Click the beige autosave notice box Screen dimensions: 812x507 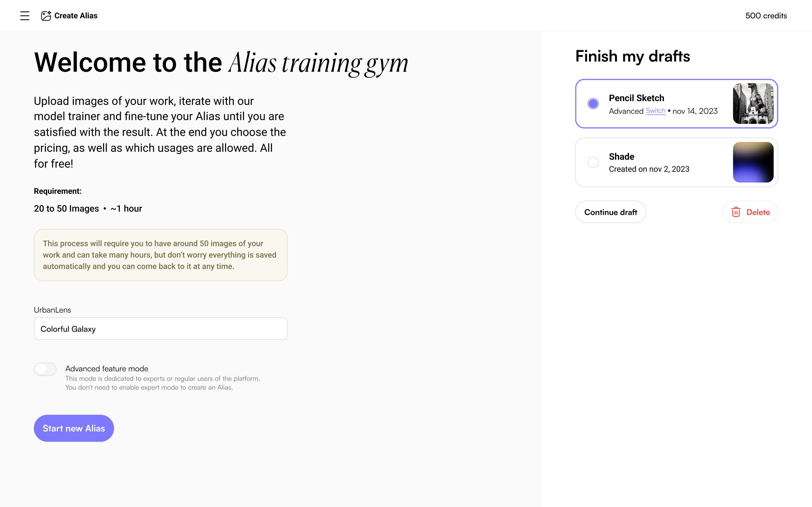coord(161,255)
